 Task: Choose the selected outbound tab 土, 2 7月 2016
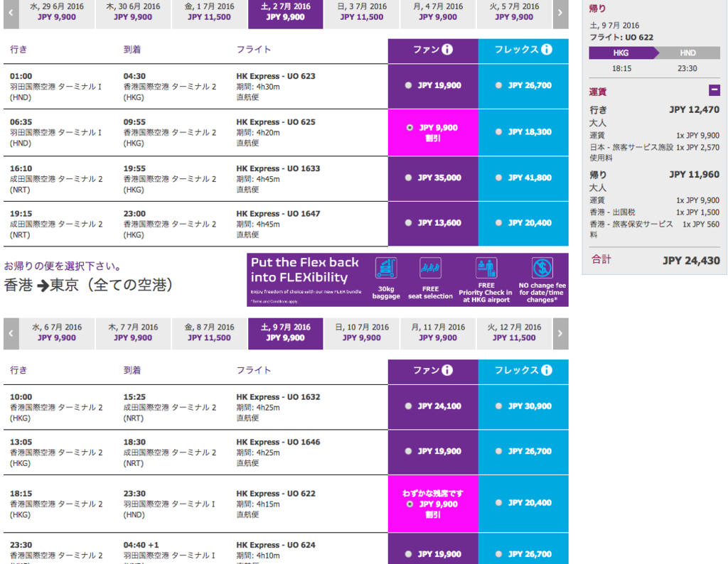[286, 13]
